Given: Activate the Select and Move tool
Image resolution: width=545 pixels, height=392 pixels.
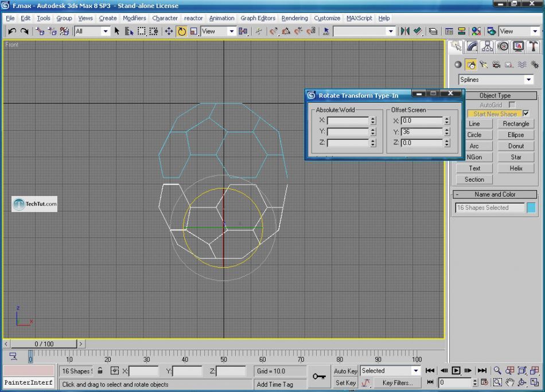Looking at the screenshot, I should (x=169, y=32).
